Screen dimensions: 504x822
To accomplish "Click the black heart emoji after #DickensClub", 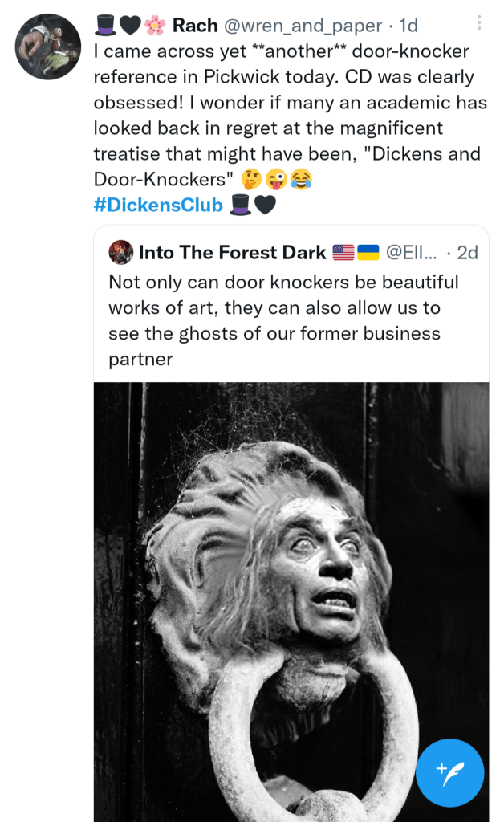I will [x=265, y=205].
